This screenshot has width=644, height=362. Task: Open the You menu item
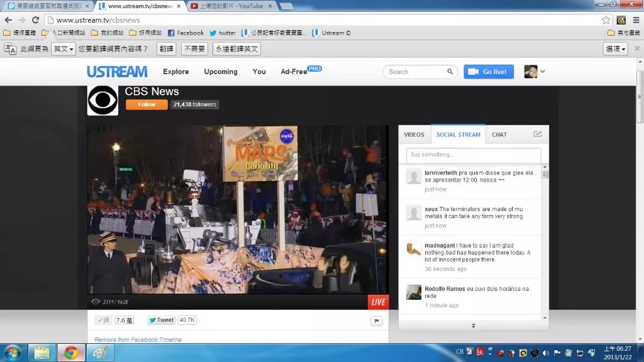(x=259, y=72)
